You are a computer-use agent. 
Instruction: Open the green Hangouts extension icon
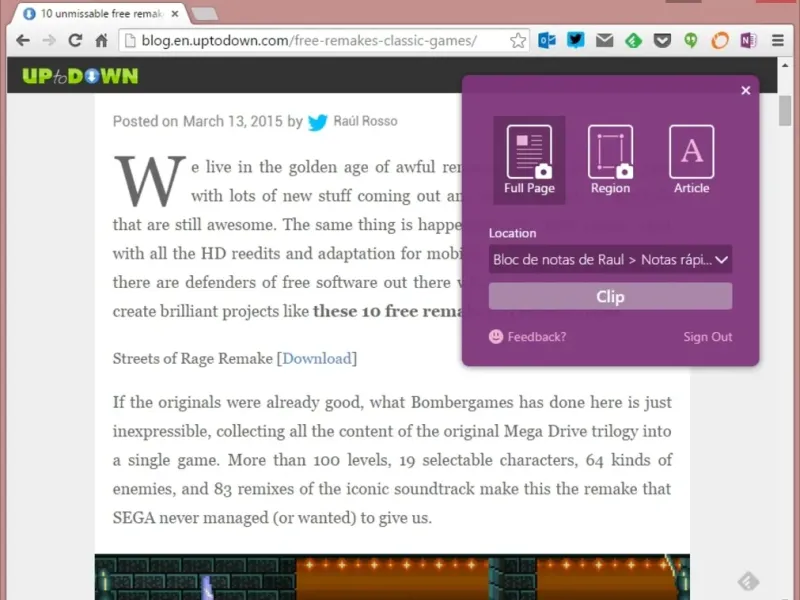coord(691,40)
